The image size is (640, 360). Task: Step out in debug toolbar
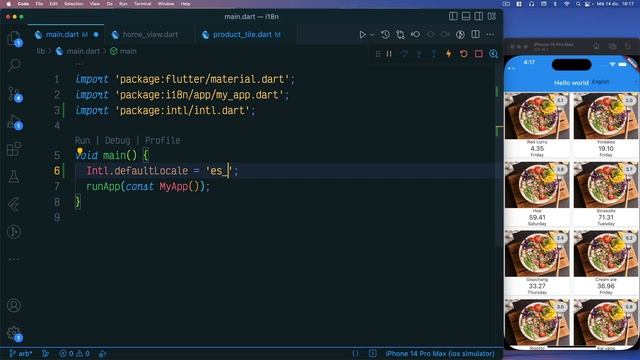pos(433,54)
